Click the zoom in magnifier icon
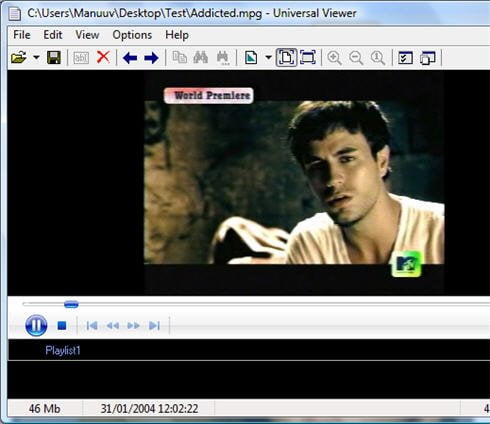This screenshot has width=490, height=424. [334, 58]
